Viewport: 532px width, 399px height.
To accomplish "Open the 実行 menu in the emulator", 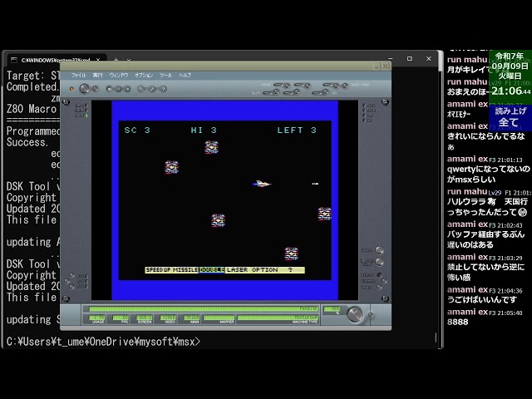I will tap(98, 75).
